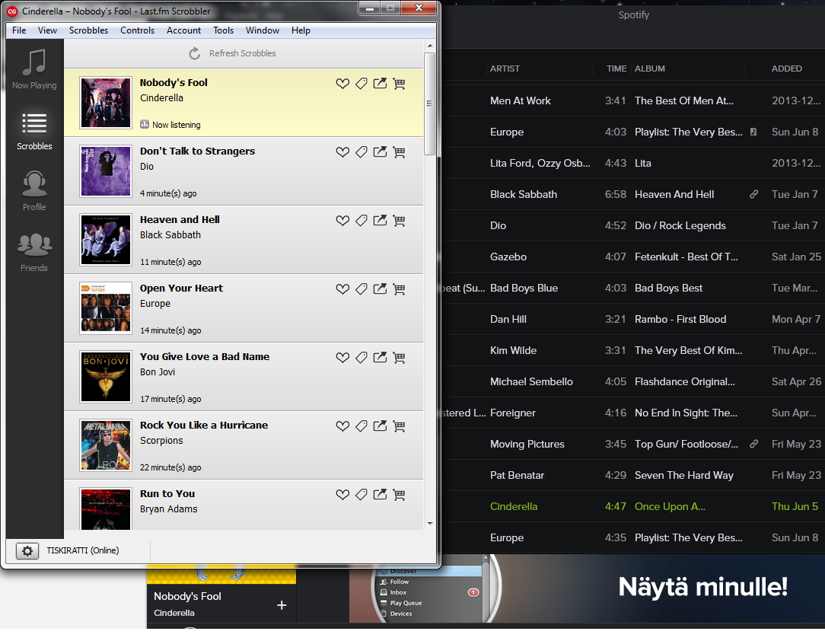Open the Bryan Adams artist link
The height and width of the screenshot is (644, 825).
pos(168,509)
